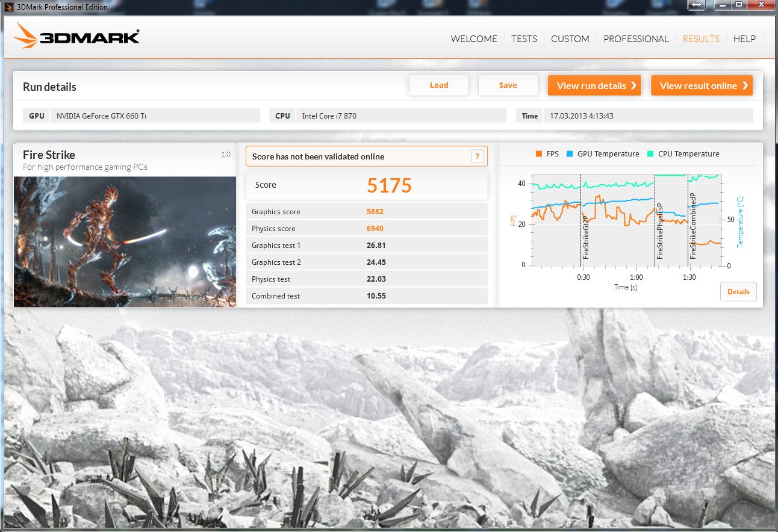778x532 pixels.
Task: Open the PROFESSIONAL tab
Action: [x=636, y=39]
